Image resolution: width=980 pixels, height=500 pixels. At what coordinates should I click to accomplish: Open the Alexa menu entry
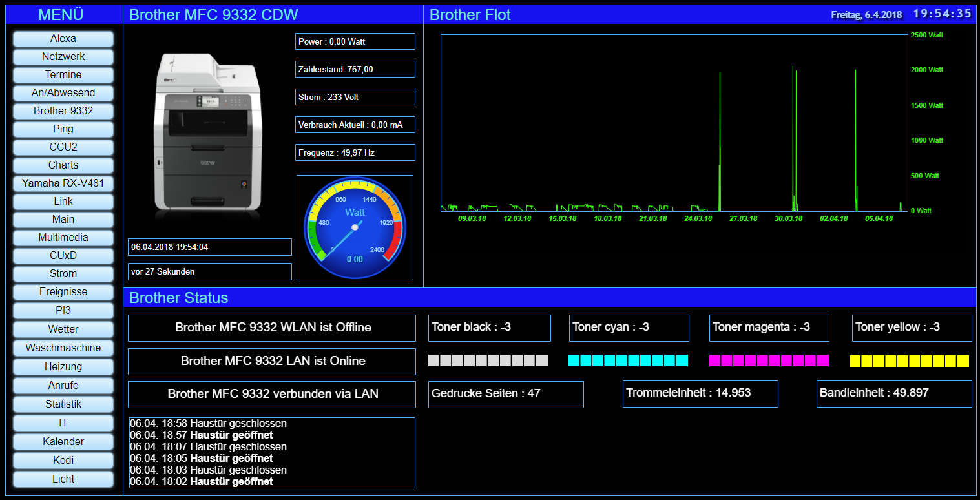[63, 39]
